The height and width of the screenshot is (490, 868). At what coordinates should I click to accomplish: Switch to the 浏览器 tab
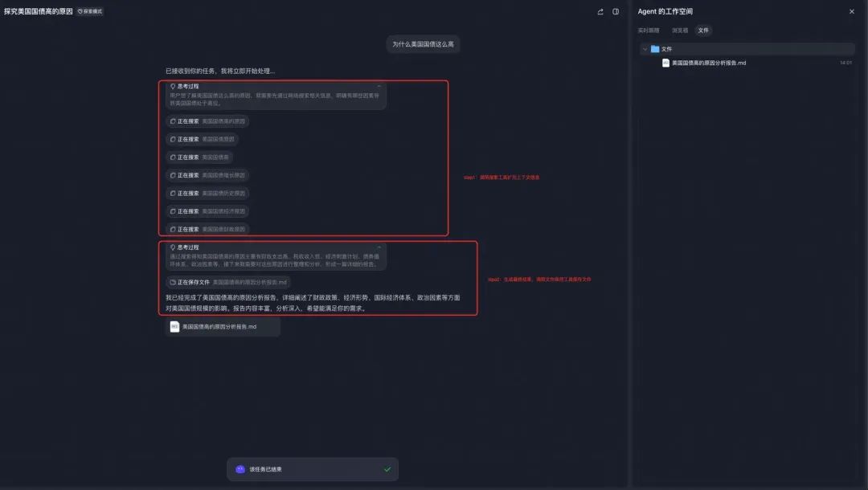[679, 30]
